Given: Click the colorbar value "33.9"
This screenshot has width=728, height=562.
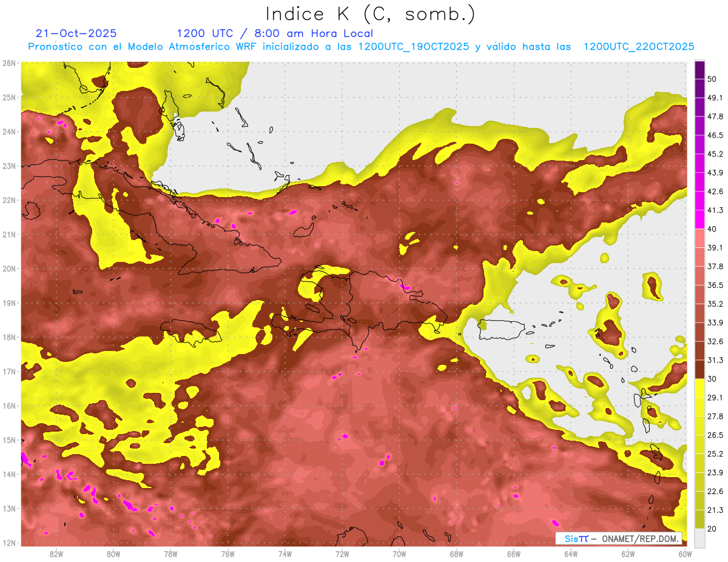Looking at the screenshot, I should coord(715,323).
